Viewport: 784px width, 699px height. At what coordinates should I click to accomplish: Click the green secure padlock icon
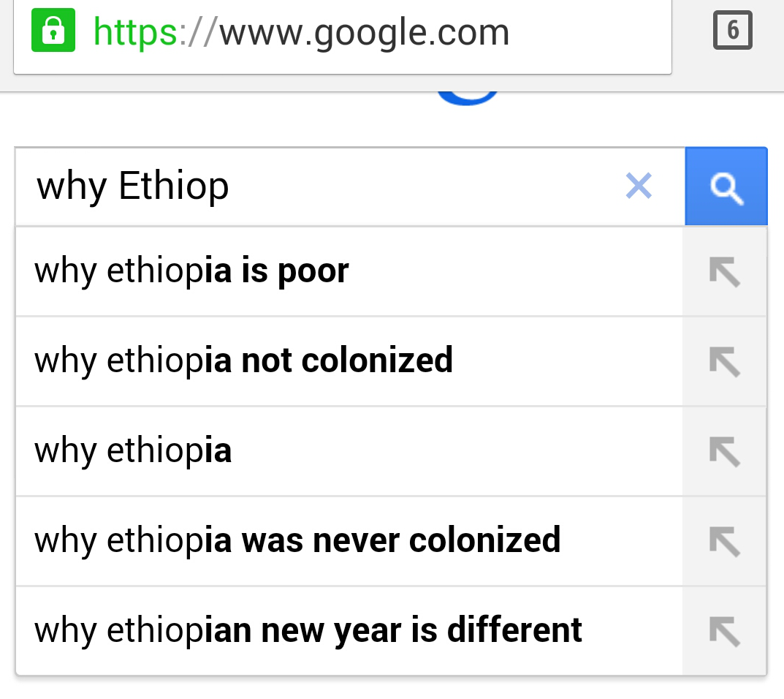tap(53, 30)
